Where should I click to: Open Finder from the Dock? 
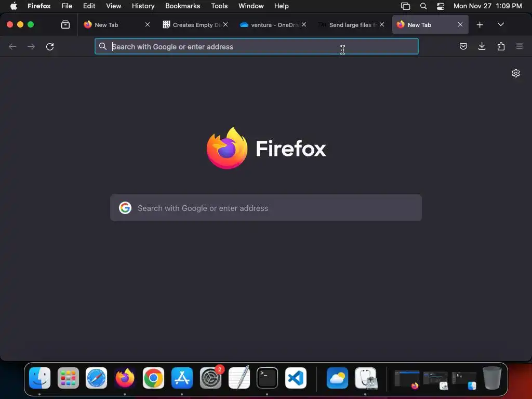(x=39, y=378)
